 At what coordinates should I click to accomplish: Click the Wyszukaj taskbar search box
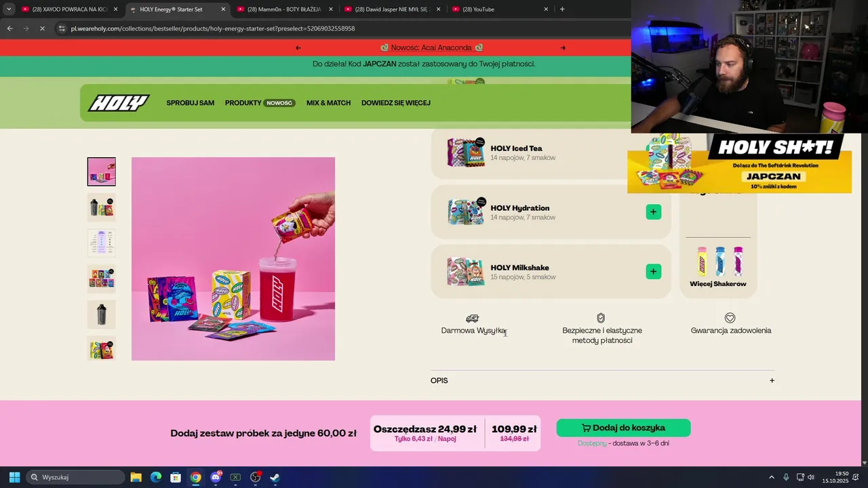pyautogui.click(x=75, y=477)
